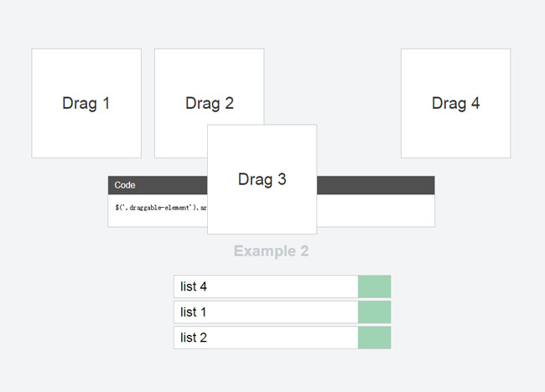Click green drag handle of list 2

tap(374, 338)
